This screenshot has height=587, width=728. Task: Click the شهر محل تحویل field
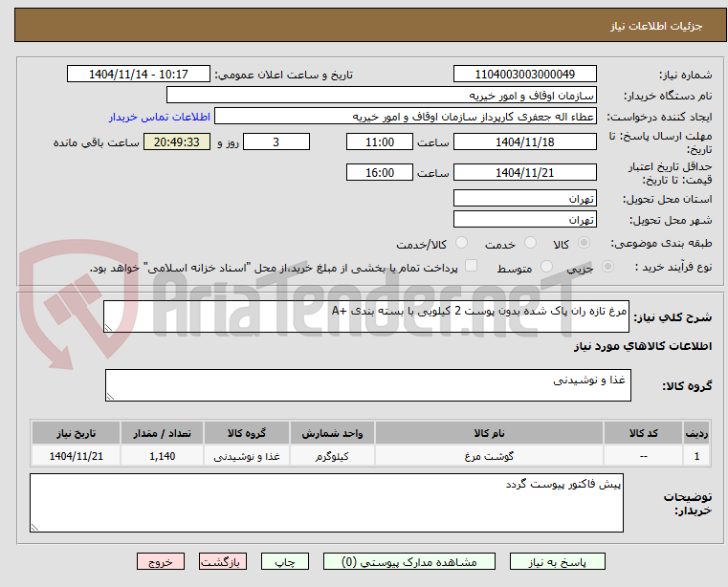click(524, 219)
